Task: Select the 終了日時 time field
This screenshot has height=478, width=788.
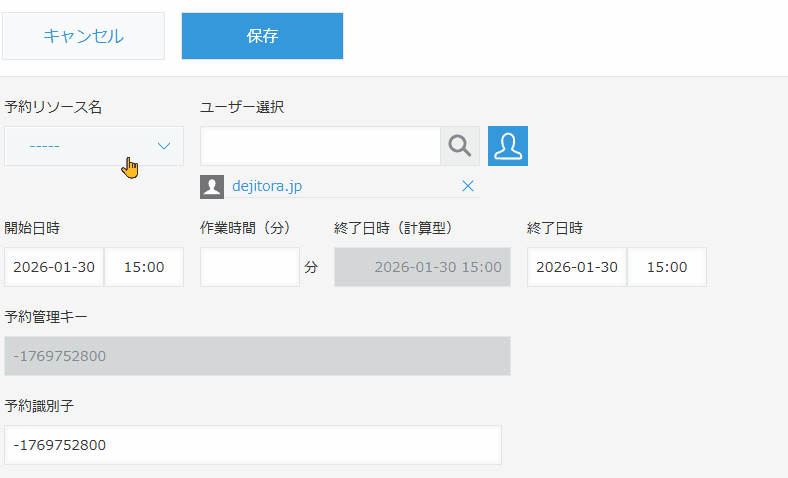Action: [x=667, y=267]
